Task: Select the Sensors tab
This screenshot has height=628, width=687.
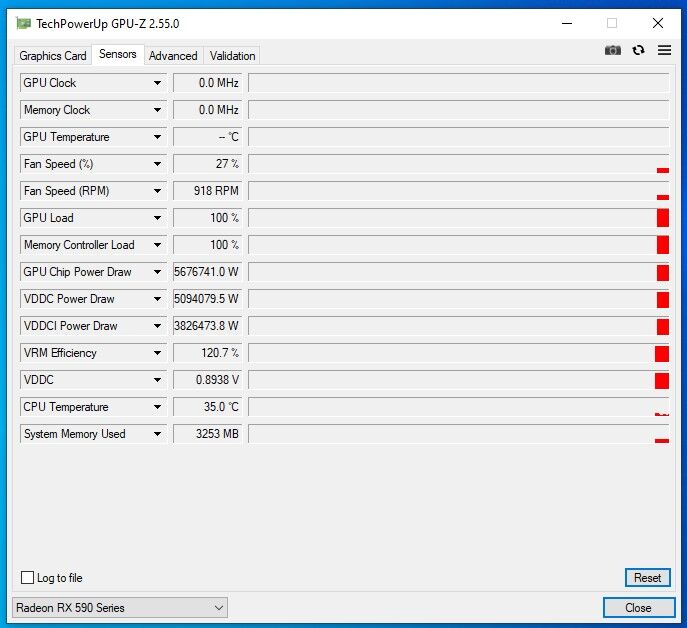Action: (x=117, y=54)
